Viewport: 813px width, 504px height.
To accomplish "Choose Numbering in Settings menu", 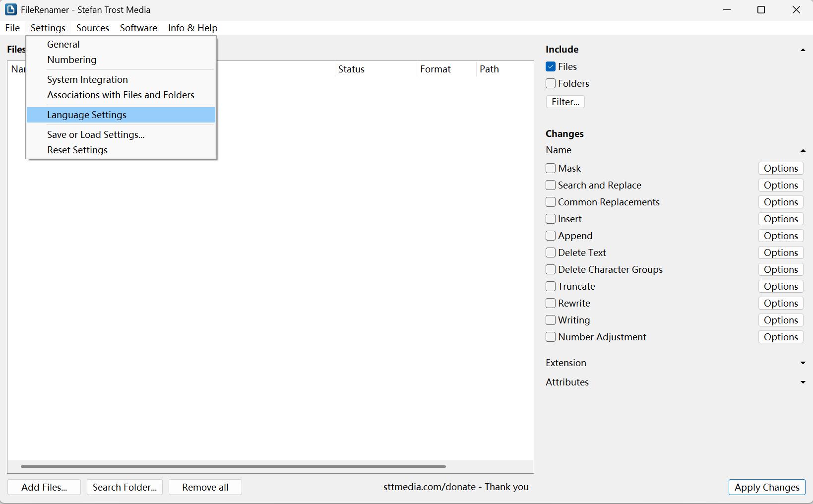I will [121, 60].
